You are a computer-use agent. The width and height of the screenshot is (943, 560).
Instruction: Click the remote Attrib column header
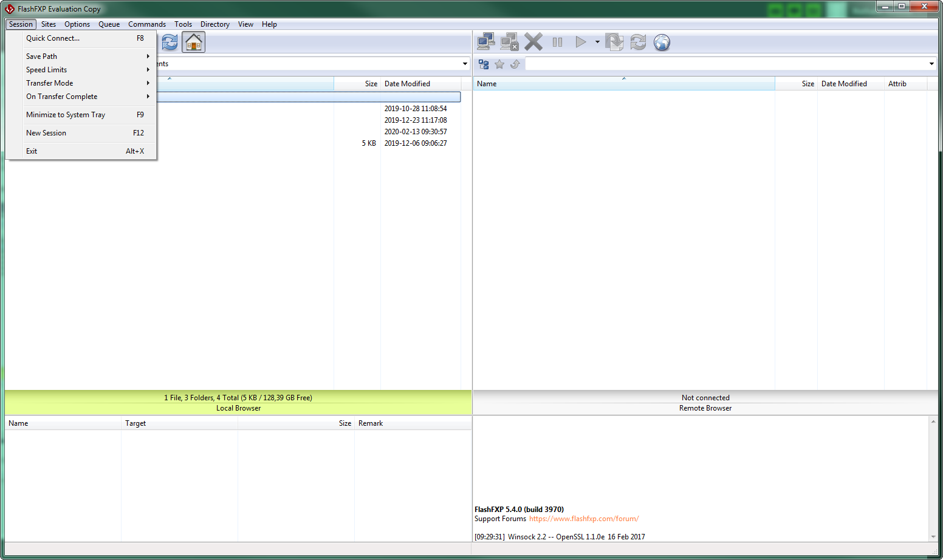pyautogui.click(x=905, y=84)
